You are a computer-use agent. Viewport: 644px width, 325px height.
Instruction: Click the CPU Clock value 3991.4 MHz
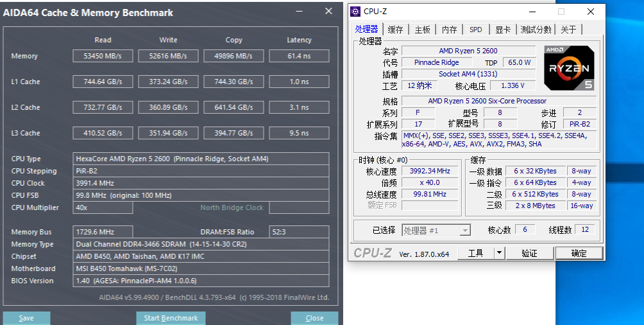[x=201, y=183]
